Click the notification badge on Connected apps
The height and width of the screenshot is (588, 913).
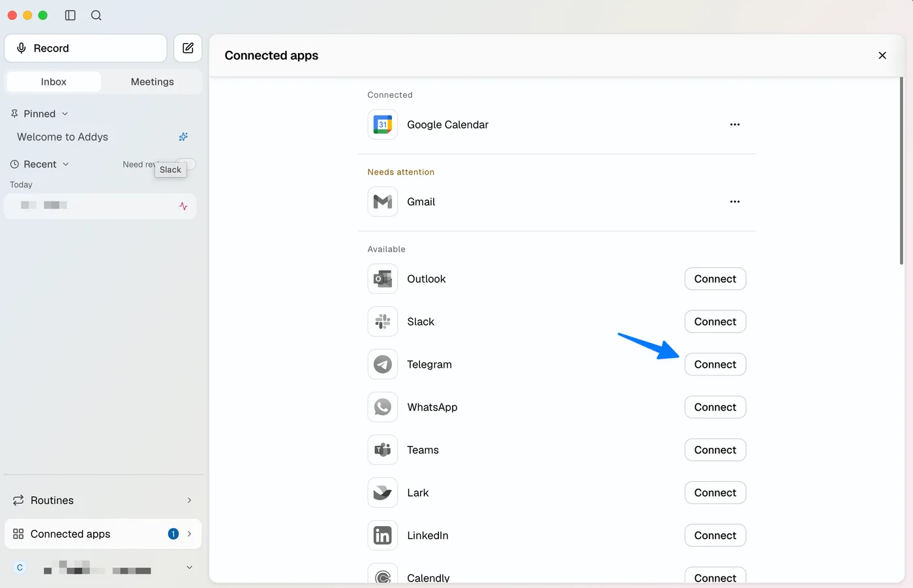point(173,534)
